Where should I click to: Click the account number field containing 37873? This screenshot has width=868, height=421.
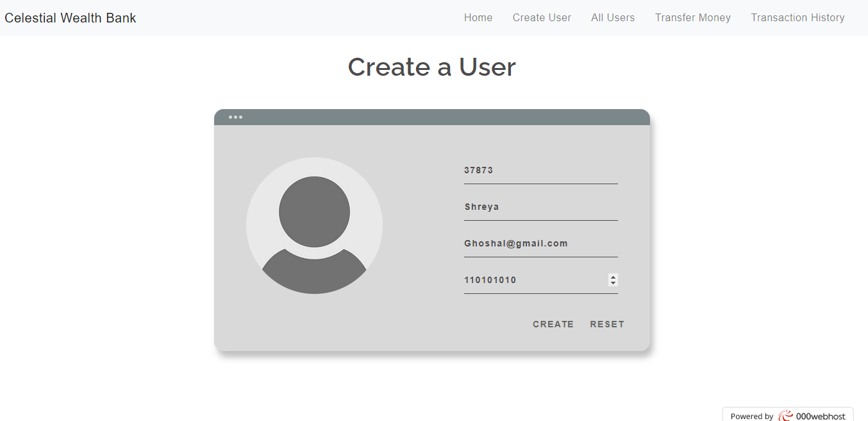tap(540, 170)
